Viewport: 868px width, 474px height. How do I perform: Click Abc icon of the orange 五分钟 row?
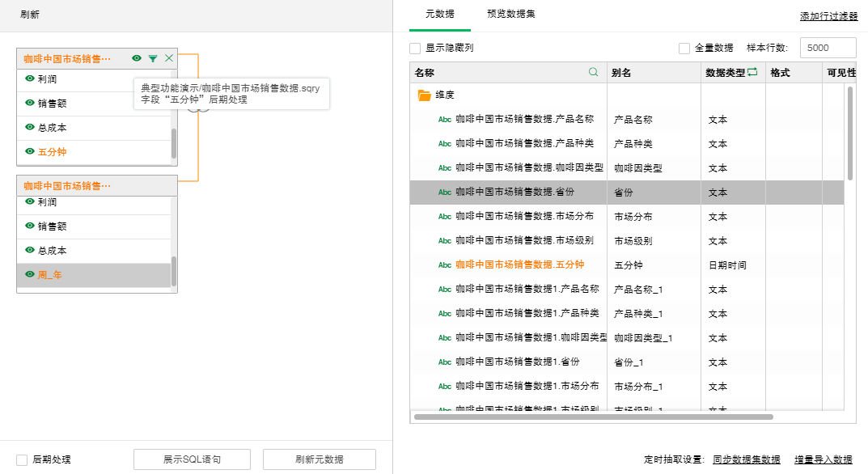(x=444, y=265)
